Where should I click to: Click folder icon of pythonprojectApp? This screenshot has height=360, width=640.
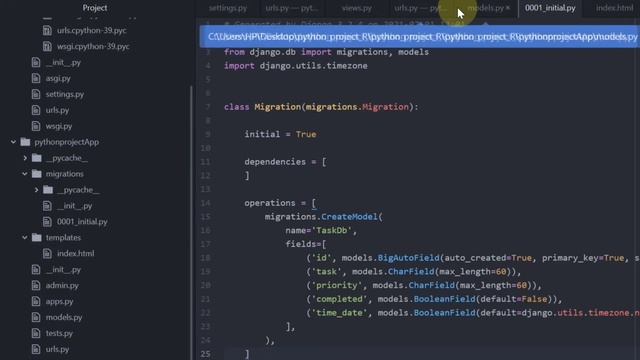[25, 142]
